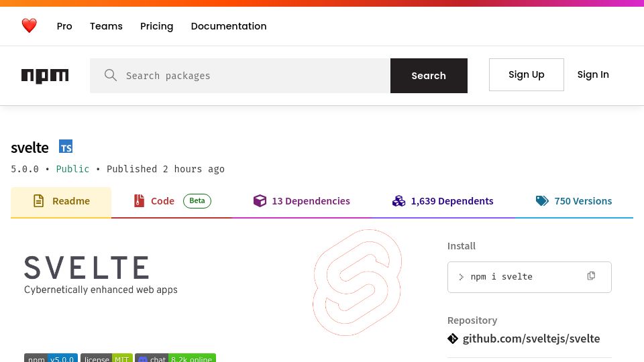Click the magnifying glass search icon
The width and height of the screenshot is (644, 362).
click(111, 75)
